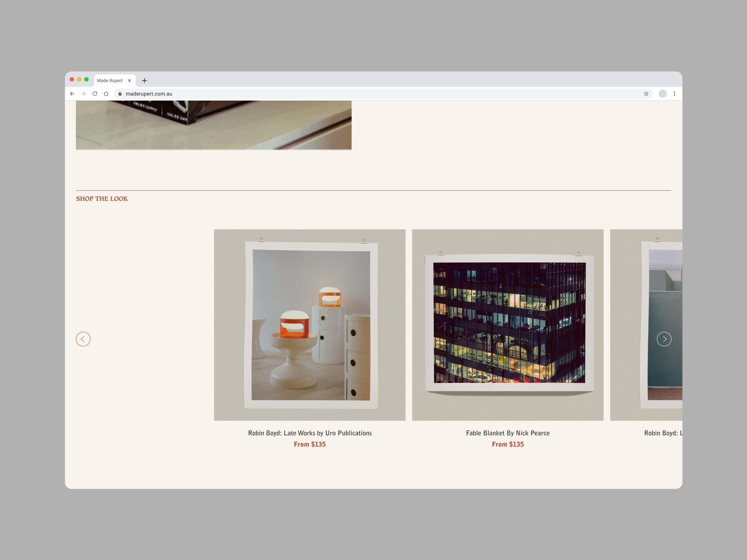Viewport: 747px width, 560px height.
Task: Close the Made Rupert tab
Action: [x=129, y=81]
